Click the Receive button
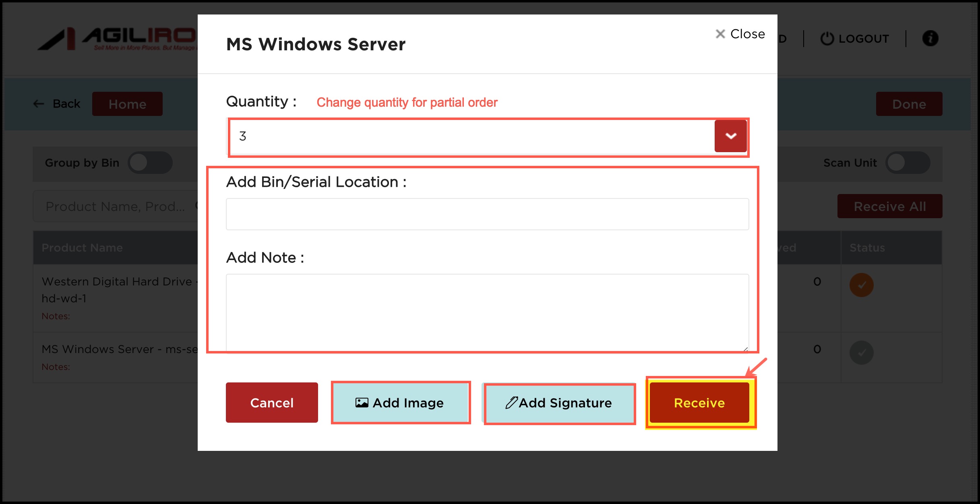Image resolution: width=980 pixels, height=504 pixels. (x=699, y=403)
